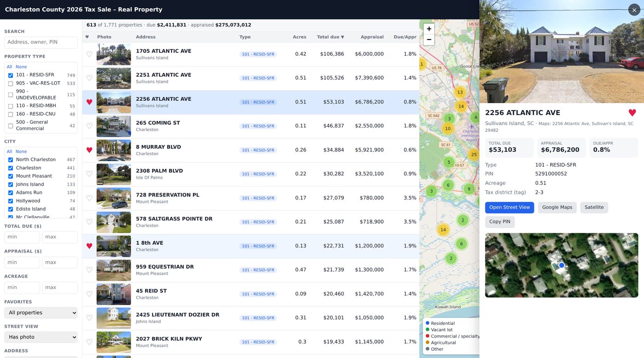
Task: Click map cluster marker labeled 25
Action: (x=474, y=155)
